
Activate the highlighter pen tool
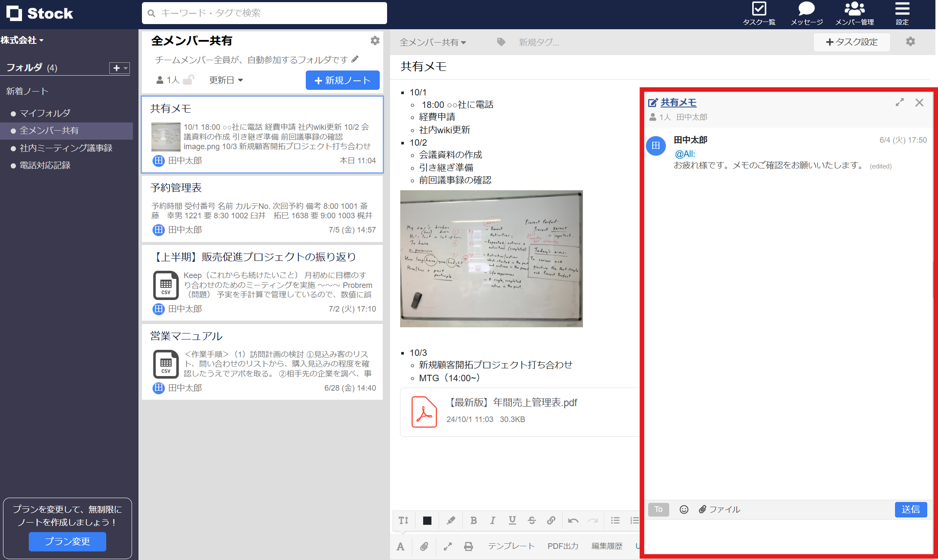point(450,520)
